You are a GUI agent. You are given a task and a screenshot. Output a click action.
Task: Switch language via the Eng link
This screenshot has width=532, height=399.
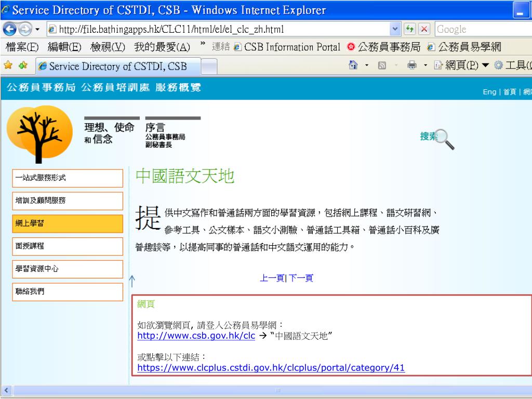point(489,92)
